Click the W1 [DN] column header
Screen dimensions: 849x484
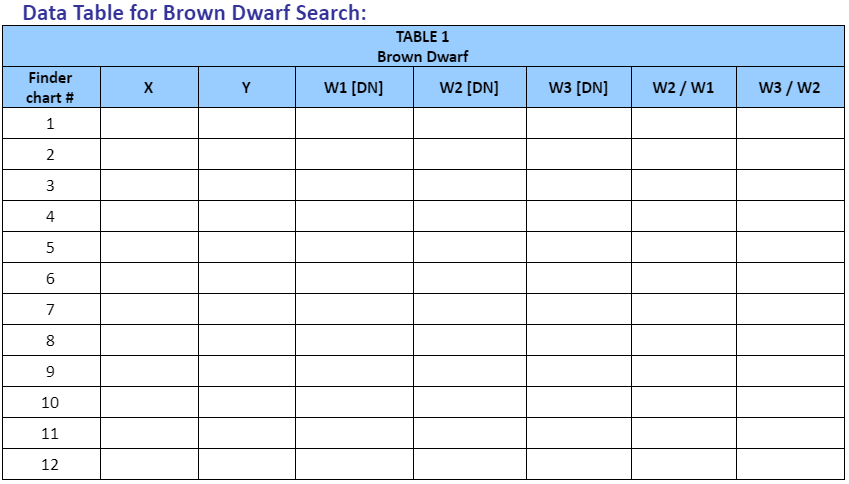tap(353, 88)
